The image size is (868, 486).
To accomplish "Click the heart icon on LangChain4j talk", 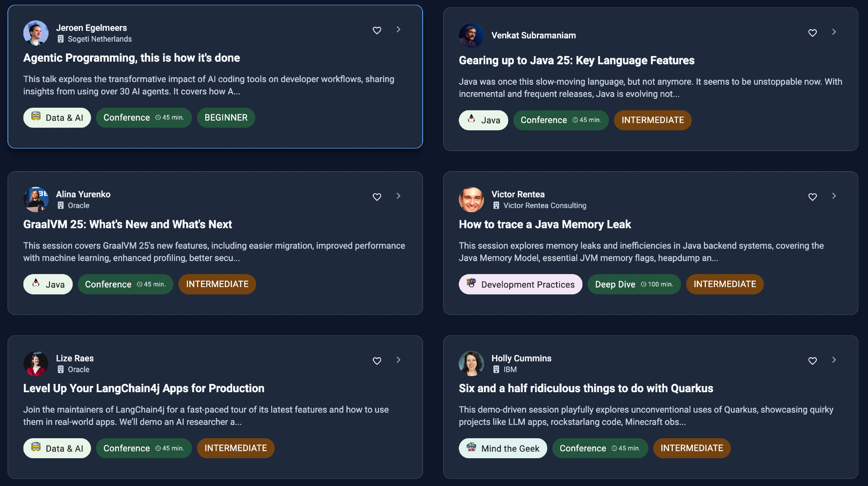I will tap(377, 361).
